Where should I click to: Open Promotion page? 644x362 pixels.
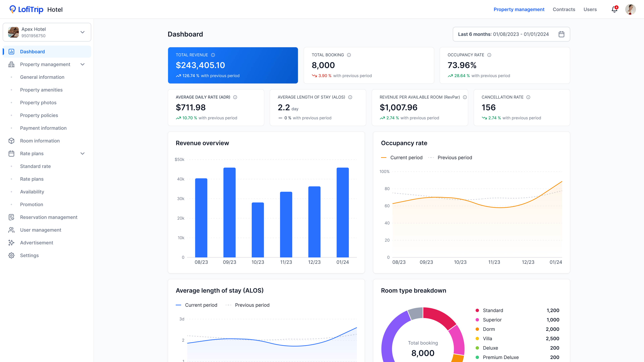32,205
